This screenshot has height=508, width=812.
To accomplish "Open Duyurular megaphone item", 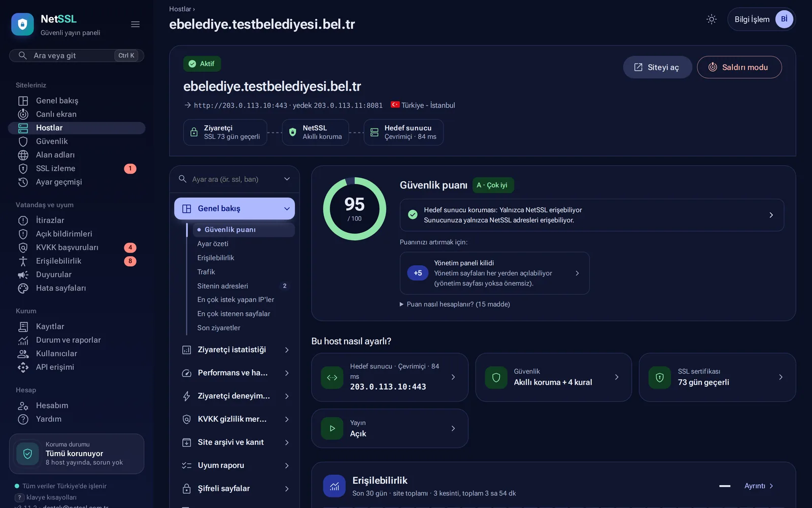I will point(77,274).
